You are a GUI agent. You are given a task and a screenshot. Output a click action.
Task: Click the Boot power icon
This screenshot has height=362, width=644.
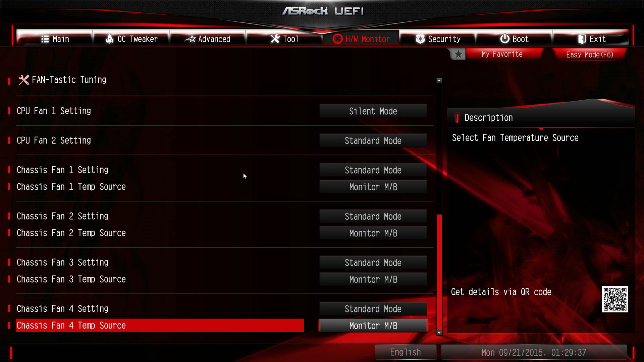point(504,39)
